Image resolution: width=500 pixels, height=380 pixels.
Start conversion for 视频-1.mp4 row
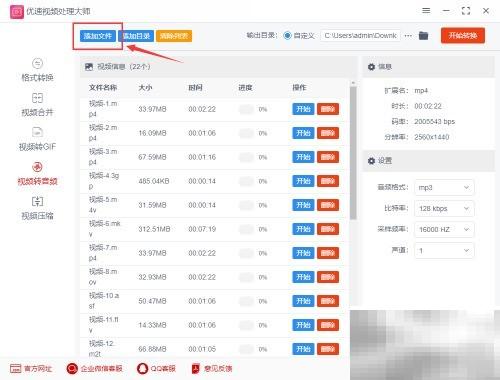tap(303, 109)
